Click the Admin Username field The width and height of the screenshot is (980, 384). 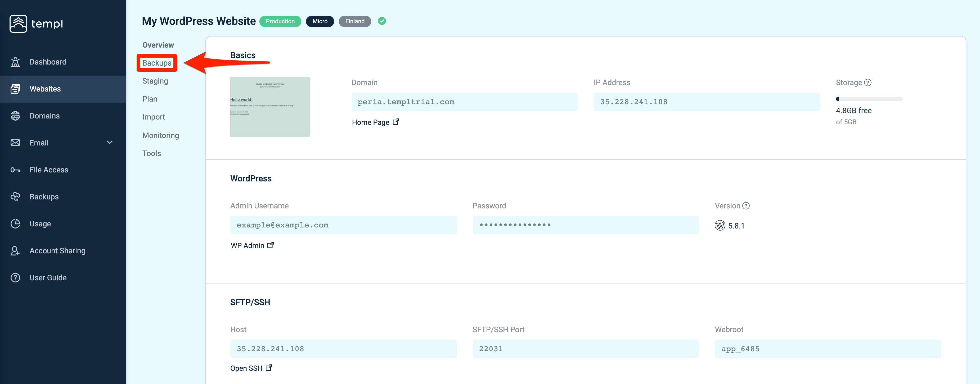(x=343, y=225)
